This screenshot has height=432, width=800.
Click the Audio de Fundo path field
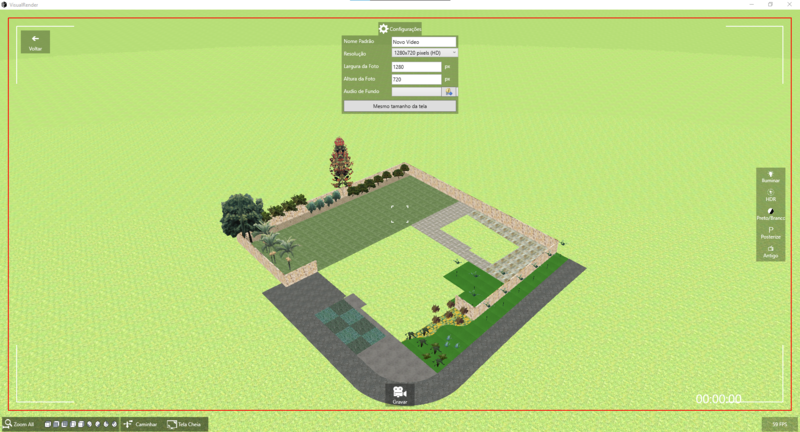[x=416, y=91]
